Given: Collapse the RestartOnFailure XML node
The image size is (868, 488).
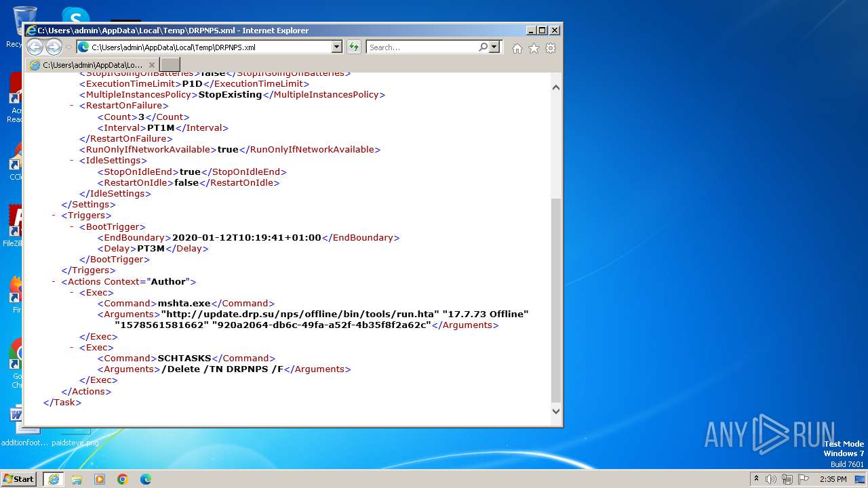Looking at the screenshot, I should (73, 106).
